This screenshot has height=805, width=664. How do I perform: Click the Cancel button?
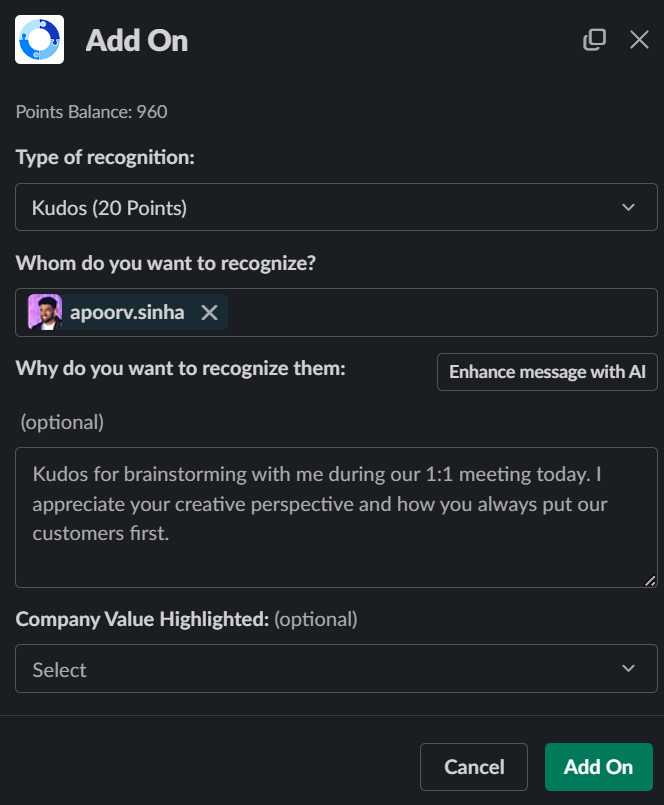click(473, 766)
